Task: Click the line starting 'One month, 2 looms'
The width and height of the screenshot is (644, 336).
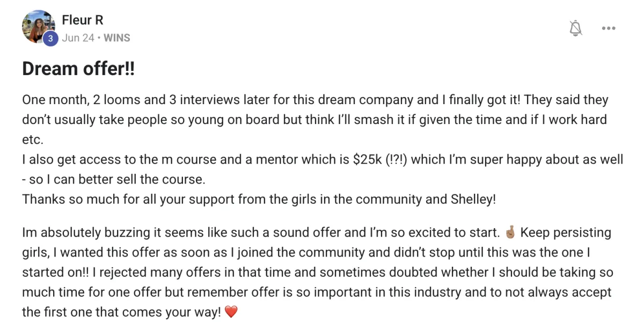Action: point(316,100)
